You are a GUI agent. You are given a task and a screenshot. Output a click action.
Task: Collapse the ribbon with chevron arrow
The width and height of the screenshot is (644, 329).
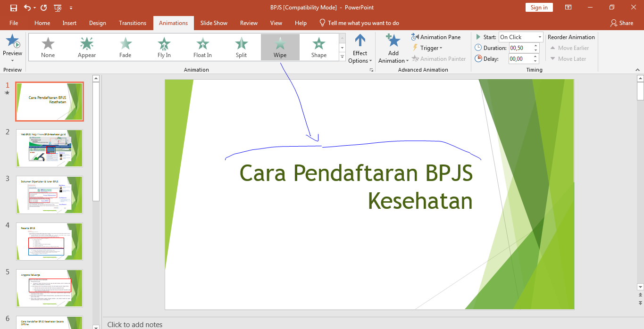637,69
